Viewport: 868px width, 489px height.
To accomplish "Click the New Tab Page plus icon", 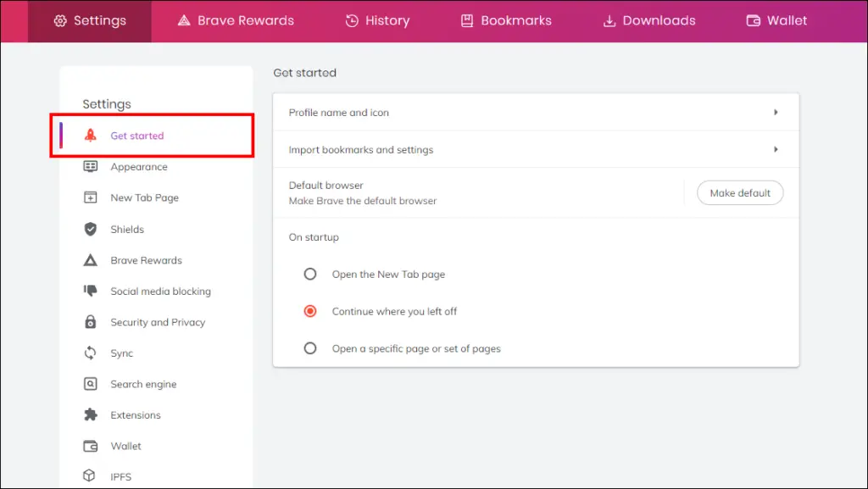I will pyautogui.click(x=90, y=197).
